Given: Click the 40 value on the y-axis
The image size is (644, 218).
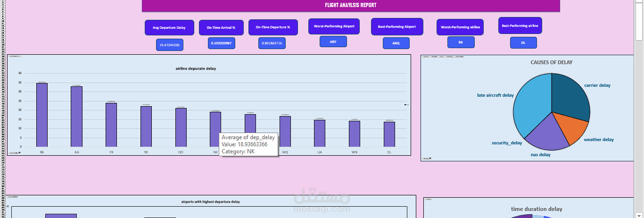Looking at the screenshot, I should coord(20,73).
